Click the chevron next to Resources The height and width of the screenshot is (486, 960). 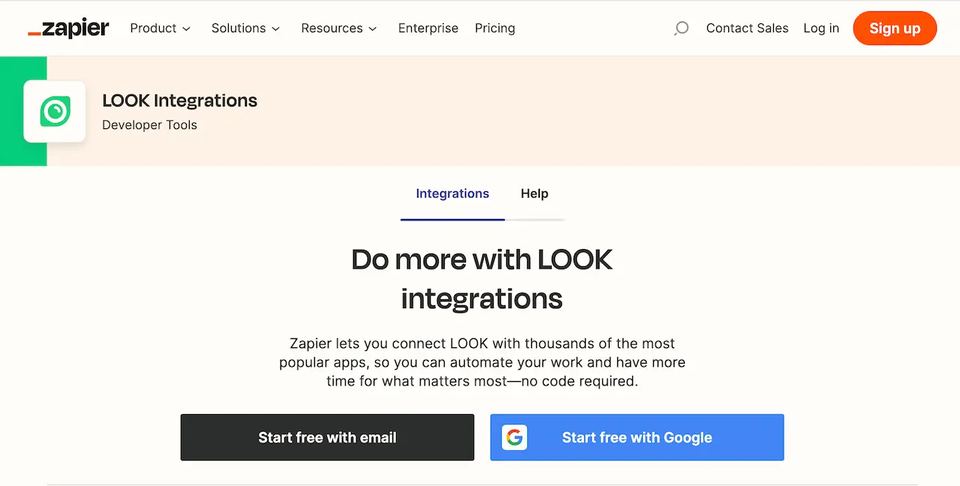[372, 29]
